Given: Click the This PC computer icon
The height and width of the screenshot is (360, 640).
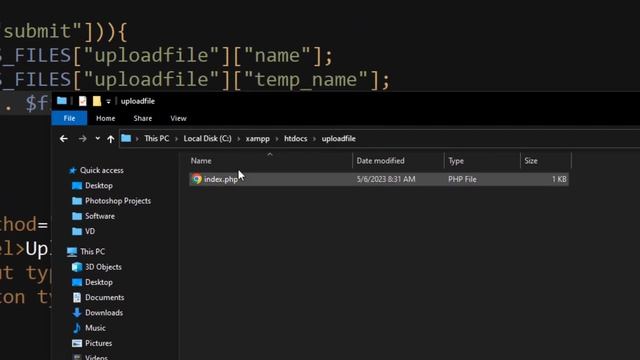Looking at the screenshot, I should [72, 252].
